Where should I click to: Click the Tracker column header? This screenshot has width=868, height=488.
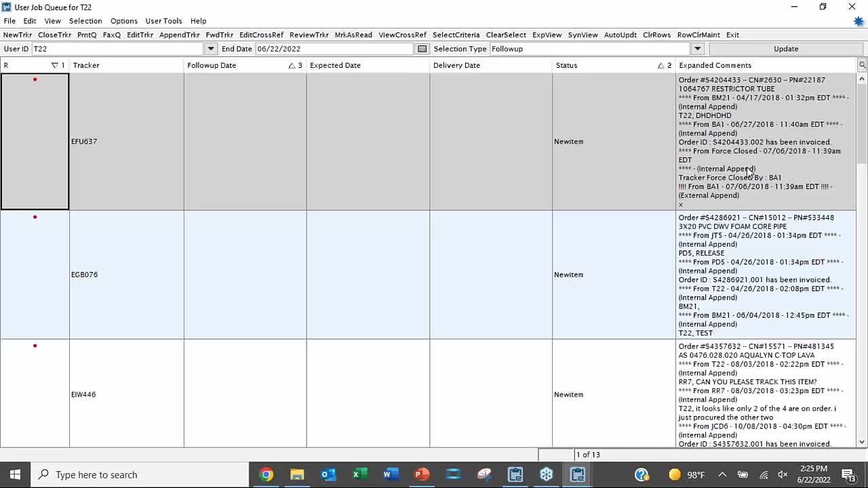pyautogui.click(x=127, y=65)
